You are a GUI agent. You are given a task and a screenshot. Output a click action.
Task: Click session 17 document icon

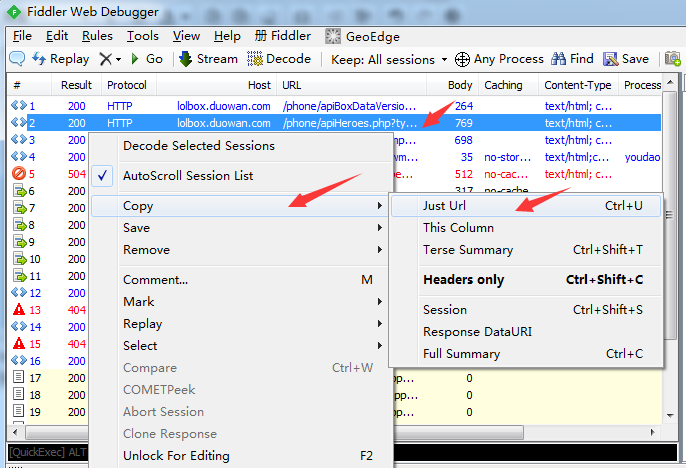coord(18,377)
